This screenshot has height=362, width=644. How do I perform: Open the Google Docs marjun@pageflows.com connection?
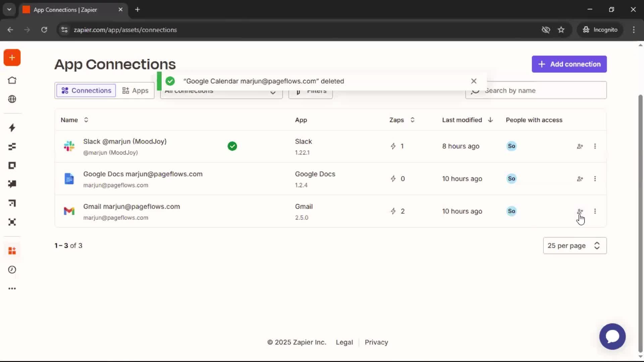tap(143, 174)
